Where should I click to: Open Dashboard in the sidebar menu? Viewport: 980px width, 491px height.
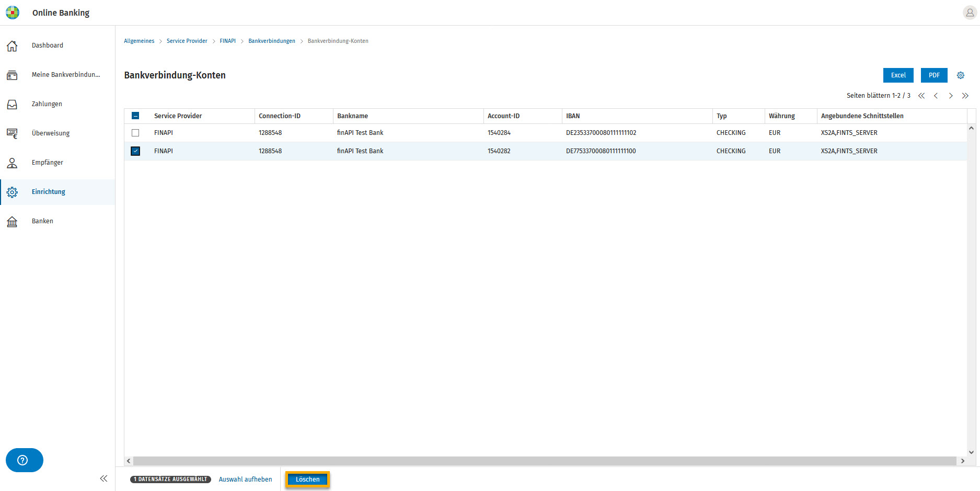click(x=48, y=45)
